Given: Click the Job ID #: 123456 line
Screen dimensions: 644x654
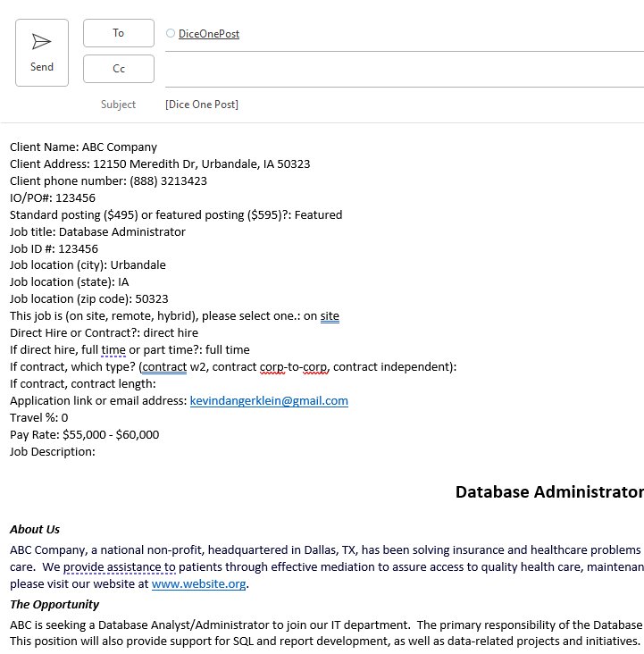Looking at the screenshot, I should coord(54,248).
